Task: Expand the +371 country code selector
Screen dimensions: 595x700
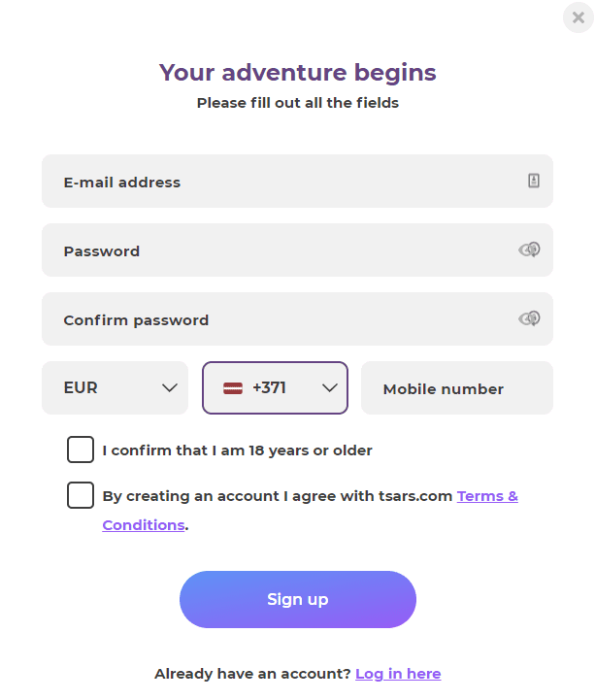Action: tap(275, 388)
